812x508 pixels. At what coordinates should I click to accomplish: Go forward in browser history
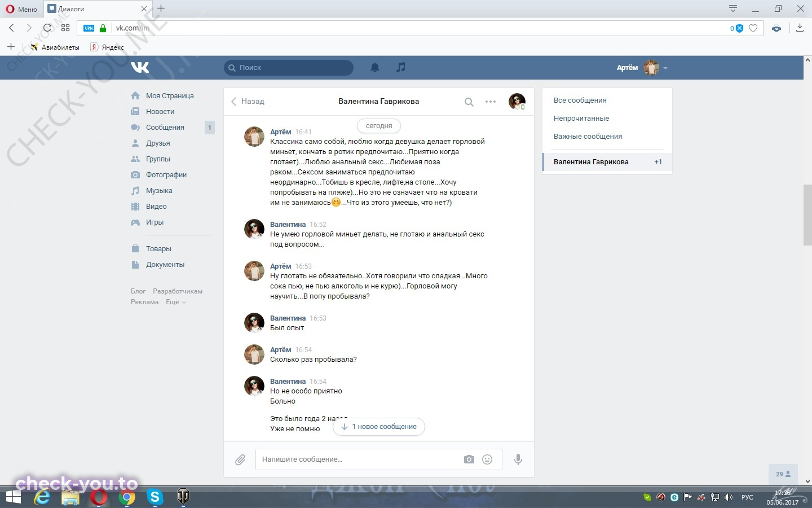29,28
